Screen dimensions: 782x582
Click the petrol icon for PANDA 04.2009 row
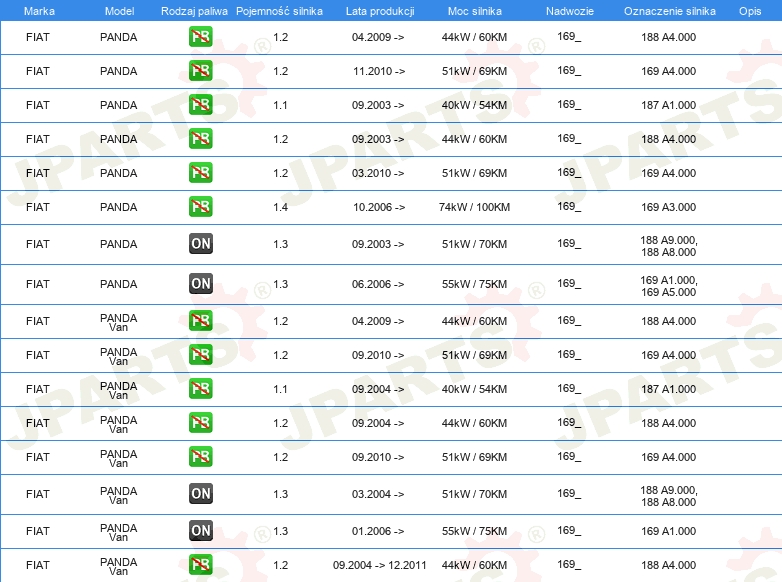click(200, 37)
